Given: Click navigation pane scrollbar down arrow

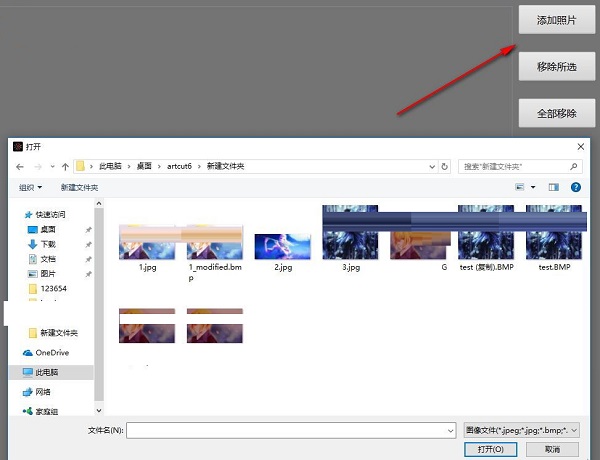Looking at the screenshot, I should click(x=99, y=410).
